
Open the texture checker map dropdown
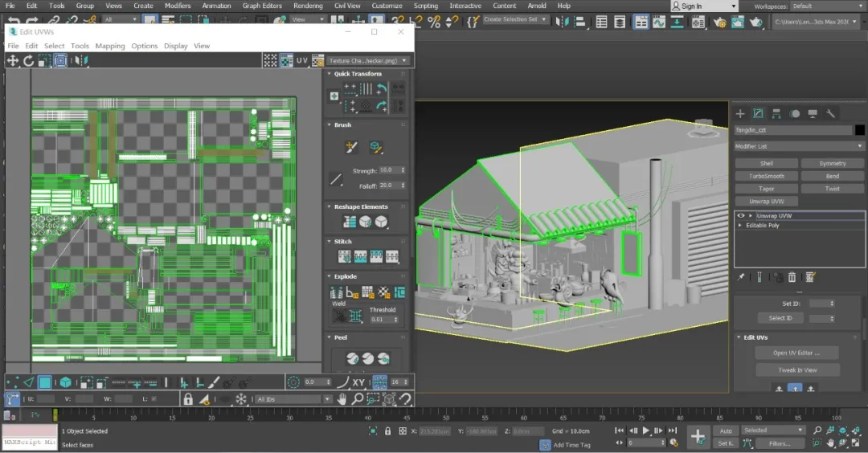(x=369, y=60)
